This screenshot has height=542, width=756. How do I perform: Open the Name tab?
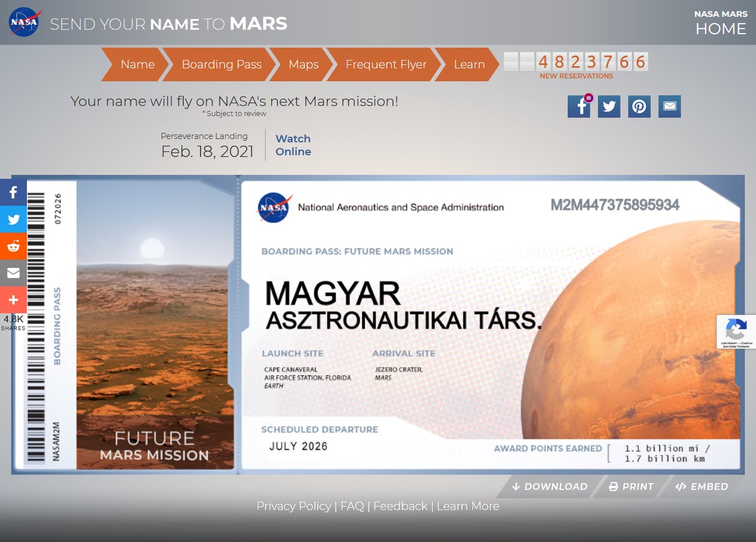click(137, 64)
